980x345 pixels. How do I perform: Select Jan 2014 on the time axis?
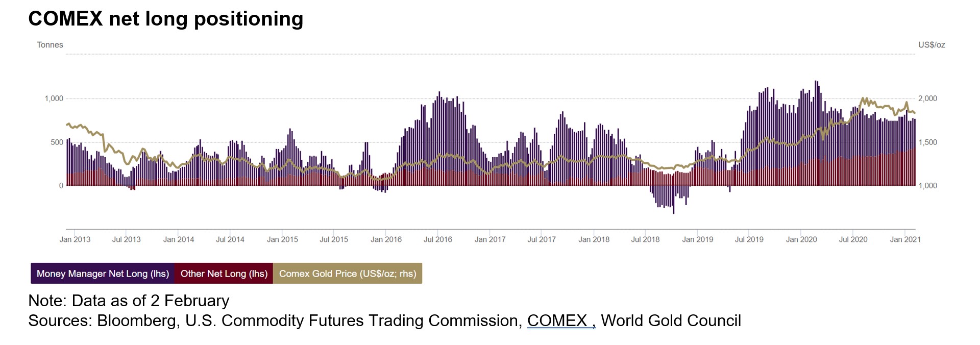tap(179, 239)
